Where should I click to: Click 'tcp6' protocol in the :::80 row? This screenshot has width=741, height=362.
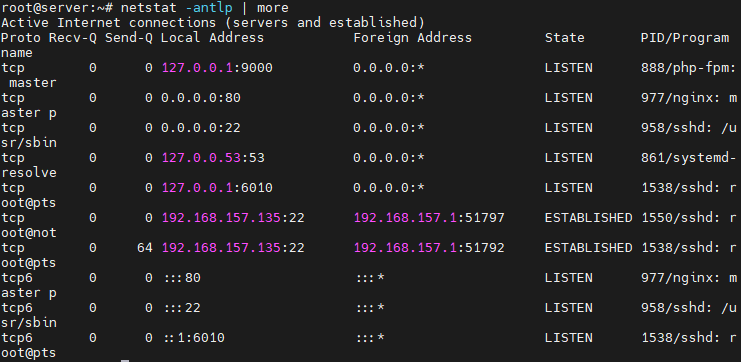pos(17,278)
